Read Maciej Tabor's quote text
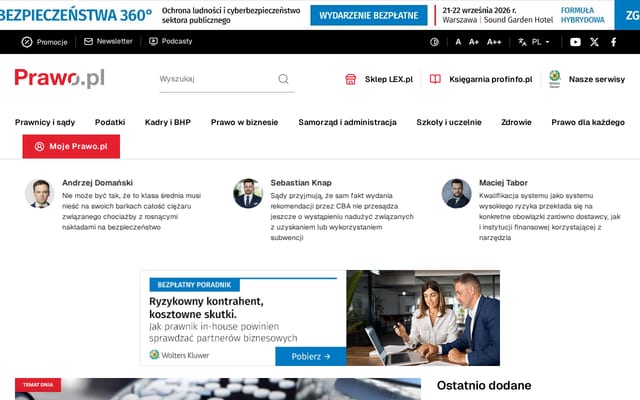640x400 pixels. coord(550,217)
